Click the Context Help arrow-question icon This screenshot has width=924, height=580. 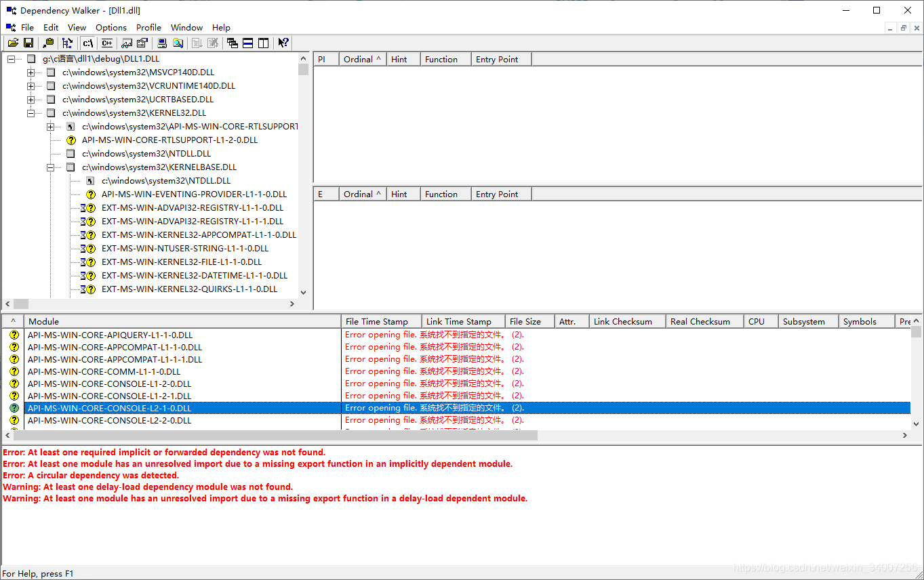pyautogui.click(x=283, y=43)
